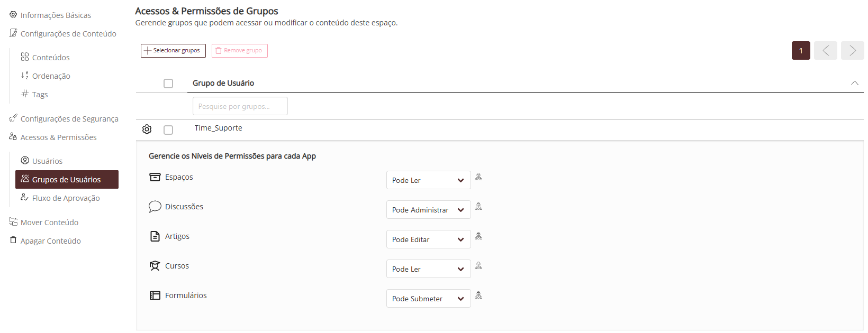Toggle the select-all checkbox in table header
Viewport: 868px width, 333px height.
(168, 84)
